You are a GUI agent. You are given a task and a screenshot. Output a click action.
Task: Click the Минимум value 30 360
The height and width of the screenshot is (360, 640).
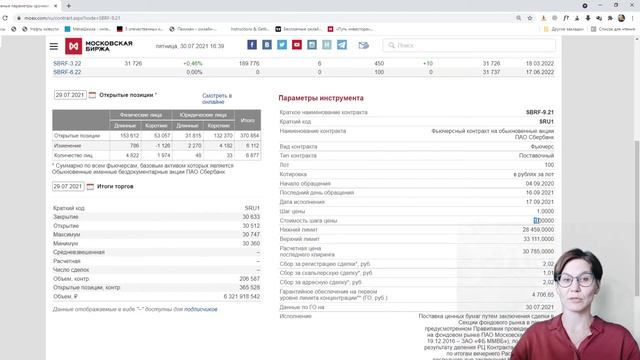[251, 244]
